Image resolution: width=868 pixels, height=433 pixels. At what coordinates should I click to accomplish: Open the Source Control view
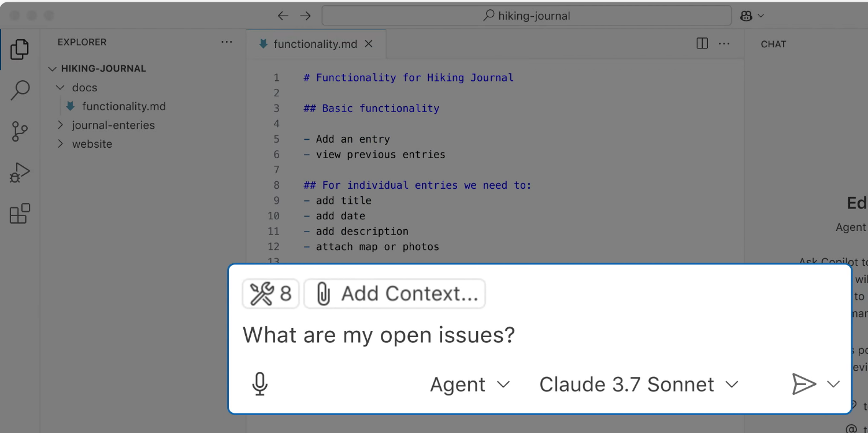20,131
